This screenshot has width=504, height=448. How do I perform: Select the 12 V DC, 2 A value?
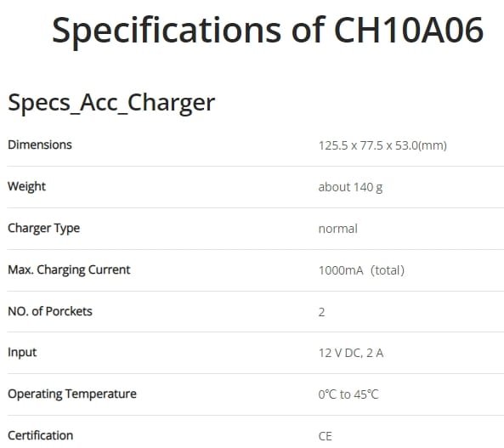(351, 353)
